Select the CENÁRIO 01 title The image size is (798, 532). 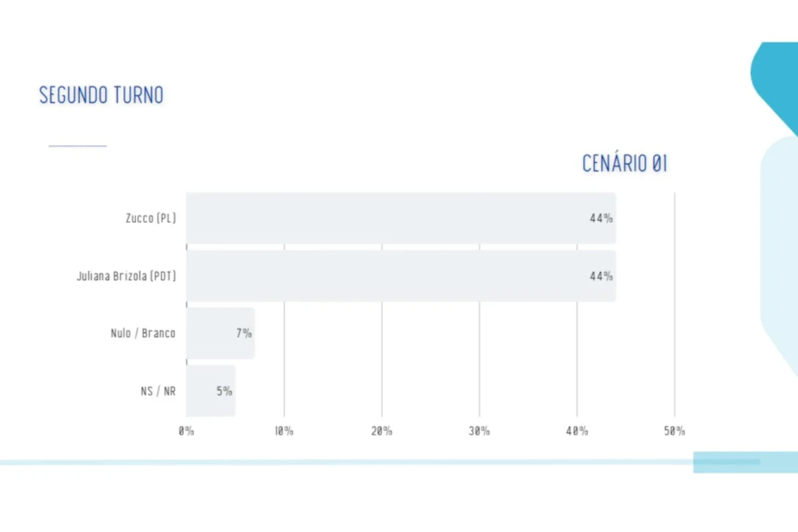[624, 163]
